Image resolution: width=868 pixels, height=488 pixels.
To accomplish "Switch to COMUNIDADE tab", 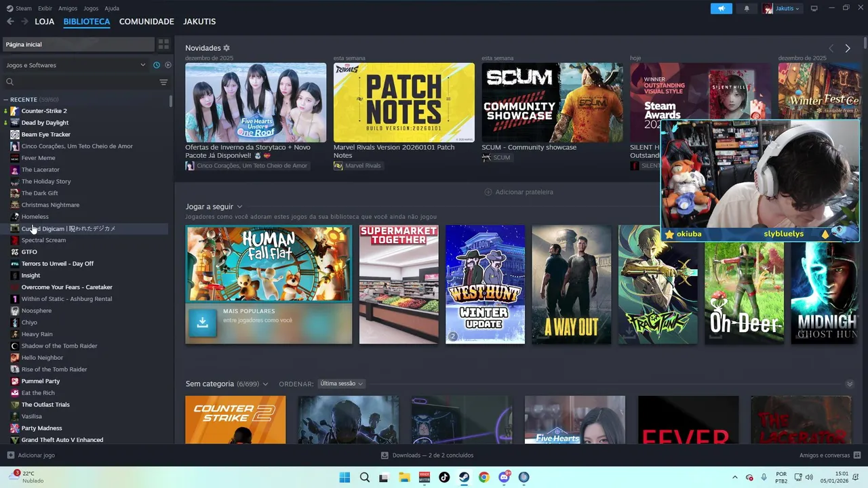I will point(146,22).
